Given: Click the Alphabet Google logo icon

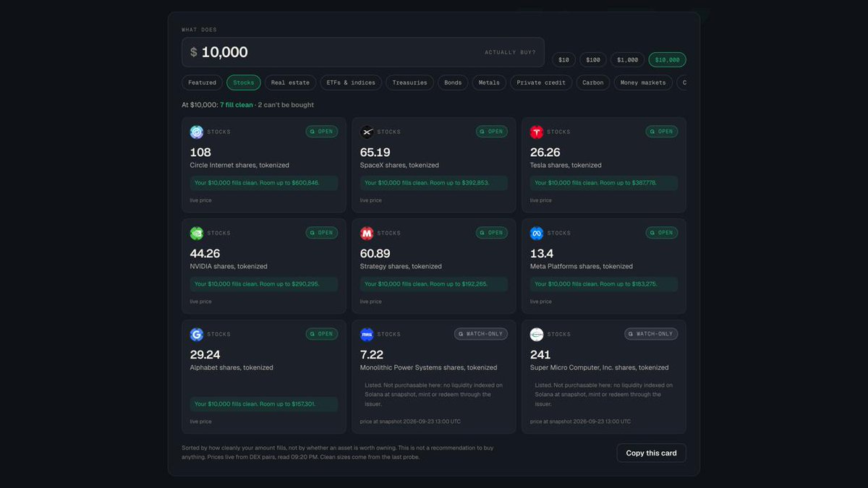Looking at the screenshot, I should coord(197,334).
